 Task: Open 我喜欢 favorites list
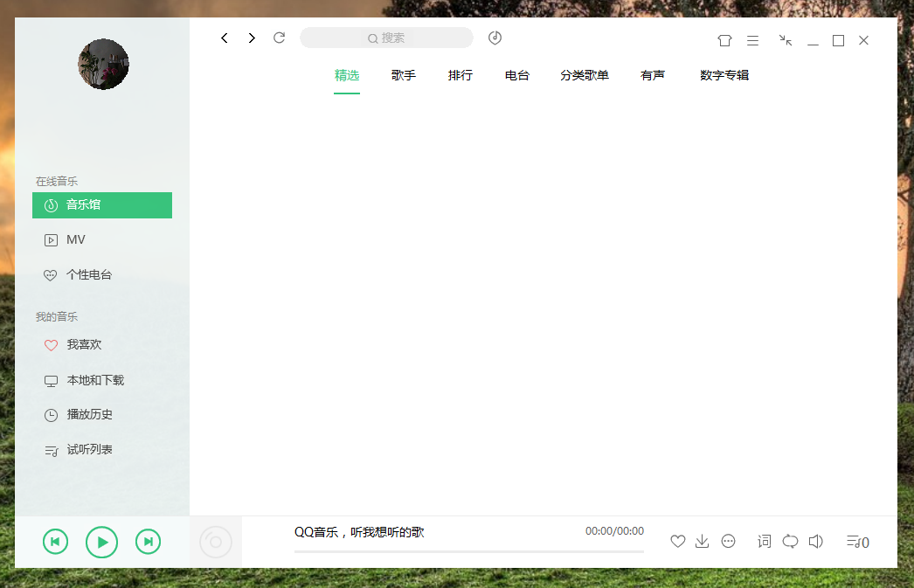tap(102, 345)
